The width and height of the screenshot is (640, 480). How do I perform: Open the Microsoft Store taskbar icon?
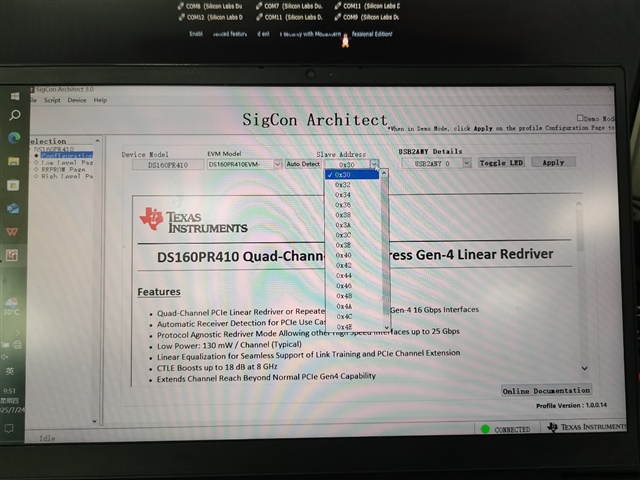pyautogui.click(x=13, y=185)
